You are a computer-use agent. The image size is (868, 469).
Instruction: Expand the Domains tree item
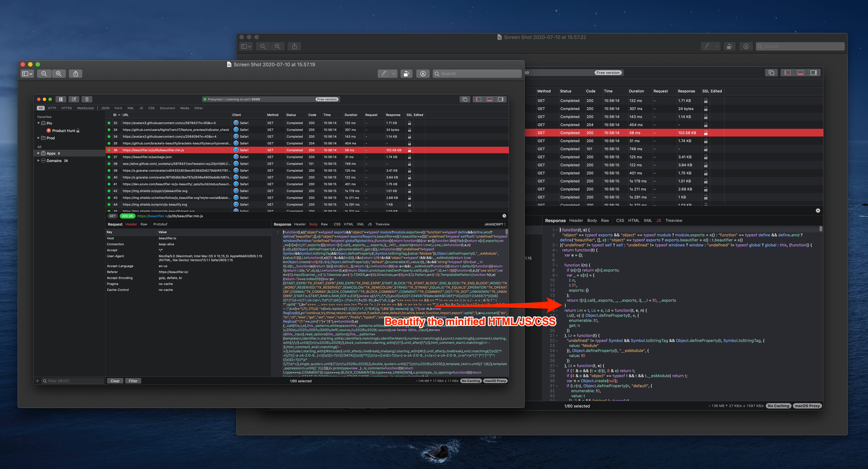pos(38,161)
